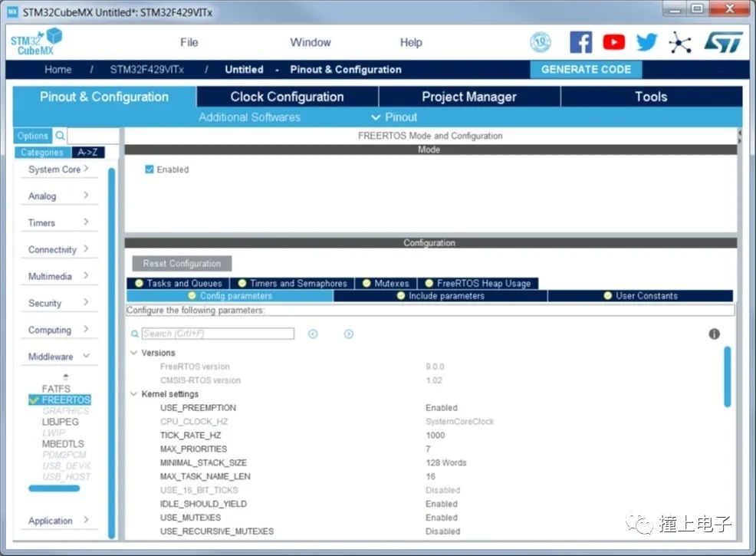Click the ST community network icon

(x=680, y=42)
